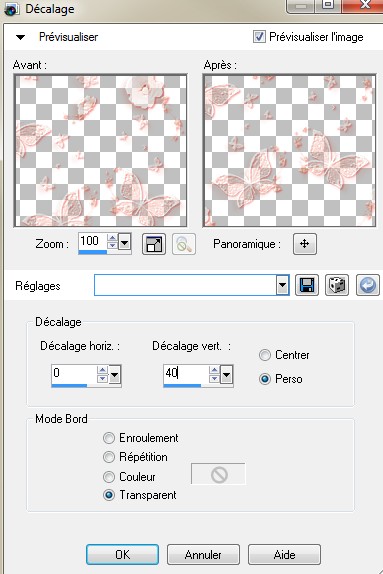383x574 pixels.
Task: Decrease Décalage horiz. with down arrow
Action: [102, 378]
